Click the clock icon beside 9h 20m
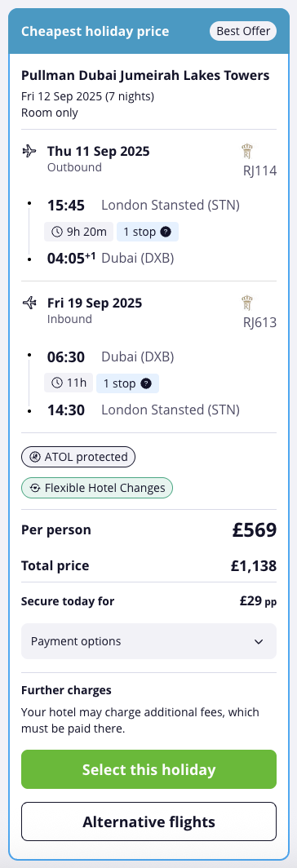The image size is (297, 868). tap(57, 232)
